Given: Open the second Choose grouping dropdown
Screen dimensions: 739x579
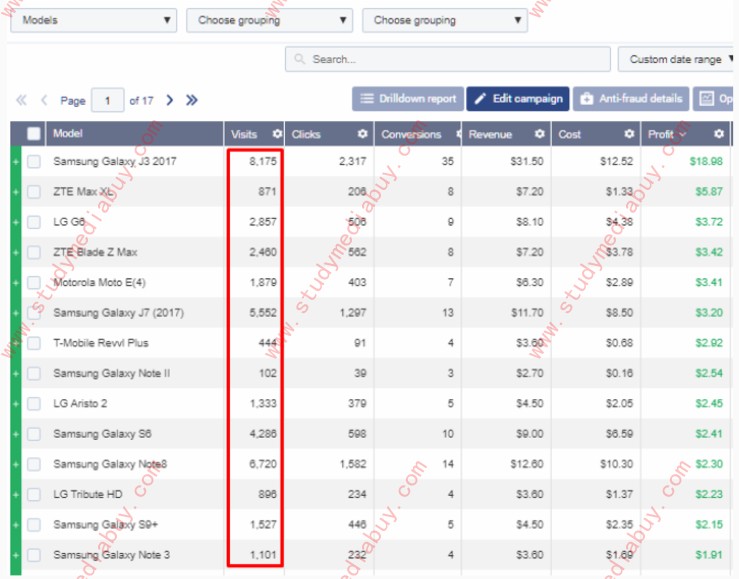Looking at the screenshot, I should (270, 20).
